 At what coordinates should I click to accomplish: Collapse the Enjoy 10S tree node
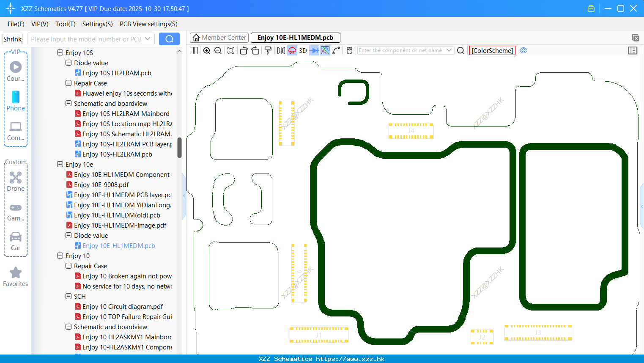click(60, 52)
